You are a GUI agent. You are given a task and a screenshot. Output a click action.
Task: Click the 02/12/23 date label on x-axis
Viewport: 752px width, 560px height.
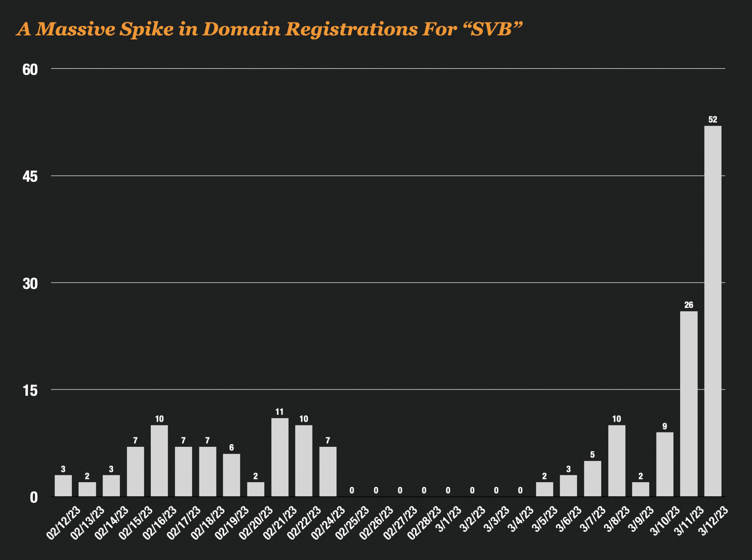point(64,523)
